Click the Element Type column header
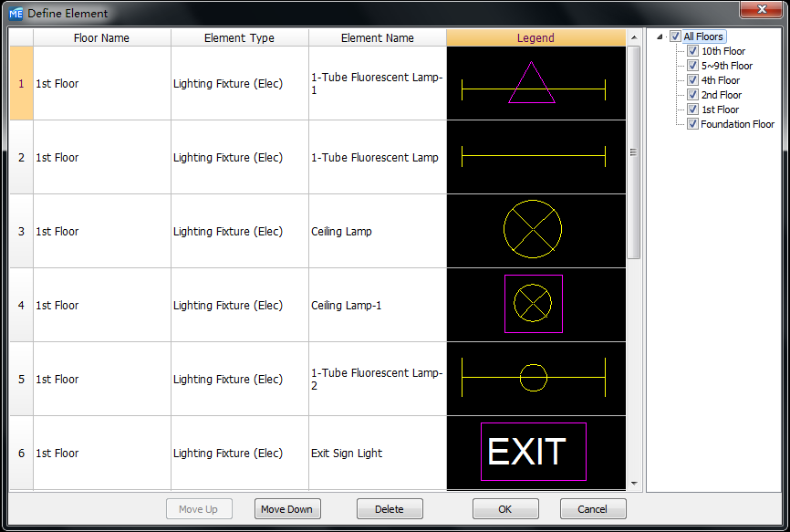 [x=239, y=38]
